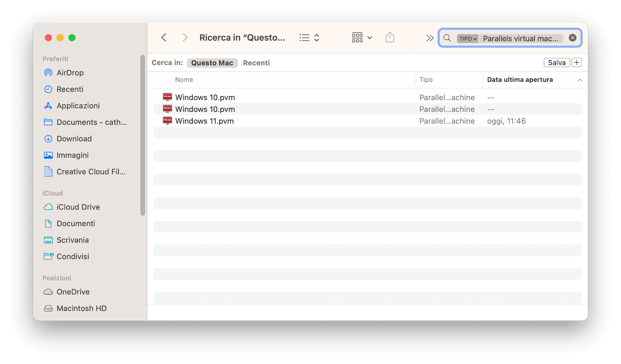Sort by Data ultima apertura column
The height and width of the screenshot is (364, 621).
pyautogui.click(x=520, y=79)
